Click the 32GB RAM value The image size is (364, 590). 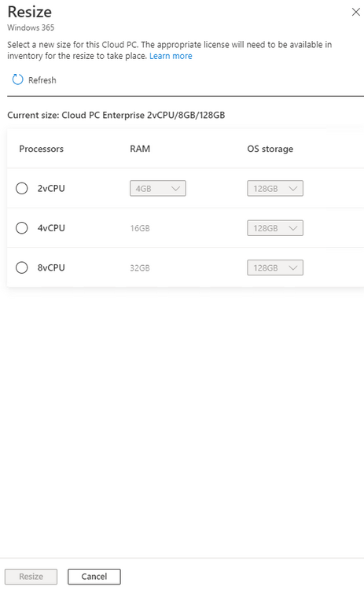click(140, 268)
